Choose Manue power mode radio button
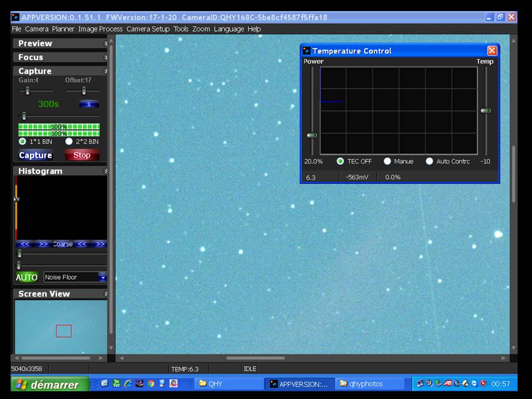 (x=387, y=161)
